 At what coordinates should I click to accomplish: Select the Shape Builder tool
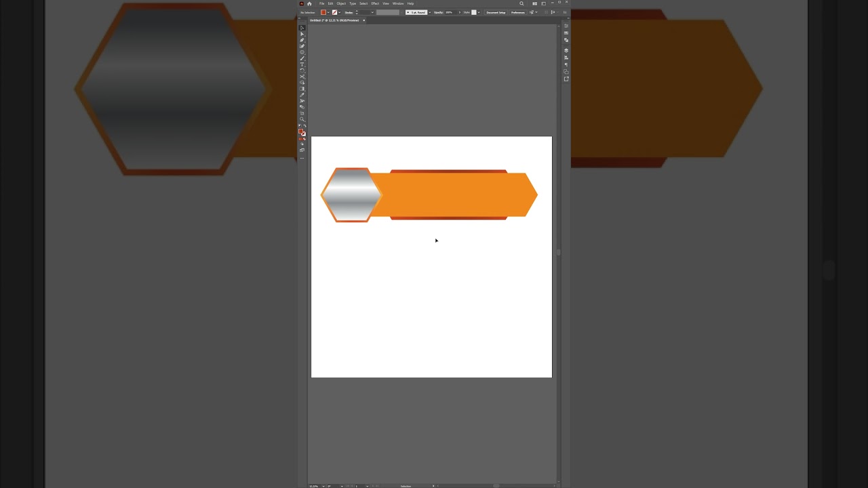click(302, 83)
